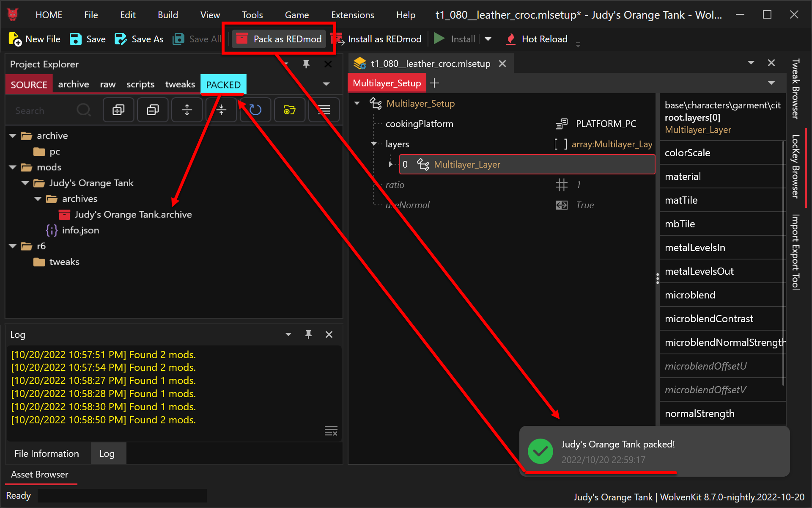Expand the Multilayer_Layer 0 entry
Screen dimensions: 812x508
(x=390, y=164)
